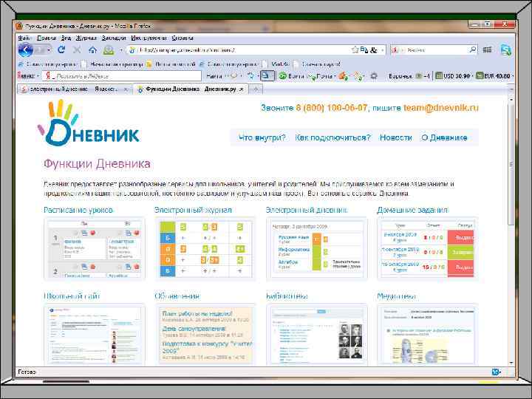The height and width of the screenshot is (399, 532).
Task: Click the Библиотека portraits thumbnail
Action: pyautogui.click(x=317, y=335)
